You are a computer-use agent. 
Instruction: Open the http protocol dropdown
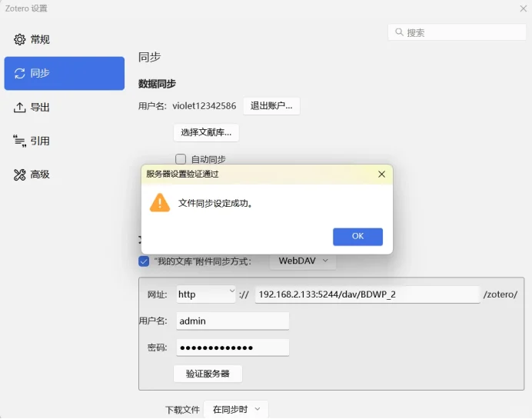point(205,294)
